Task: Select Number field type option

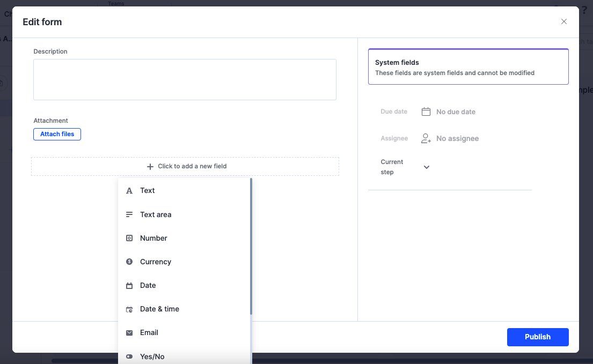Action: tap(184, 238)
